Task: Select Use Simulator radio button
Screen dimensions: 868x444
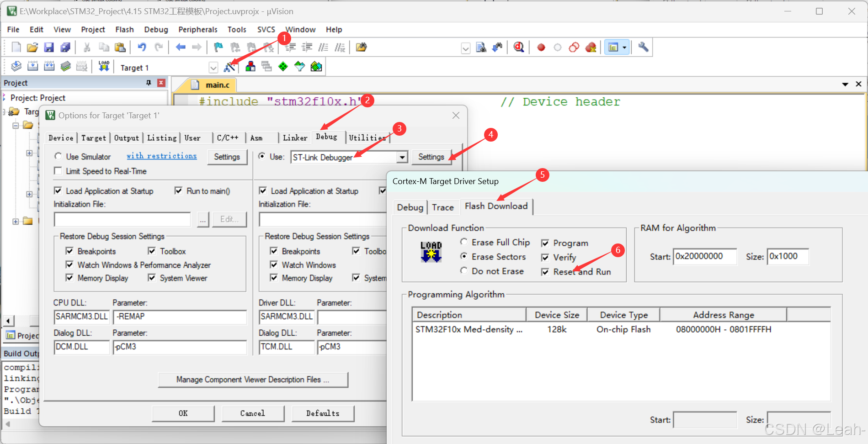Action: coord(58,156)
